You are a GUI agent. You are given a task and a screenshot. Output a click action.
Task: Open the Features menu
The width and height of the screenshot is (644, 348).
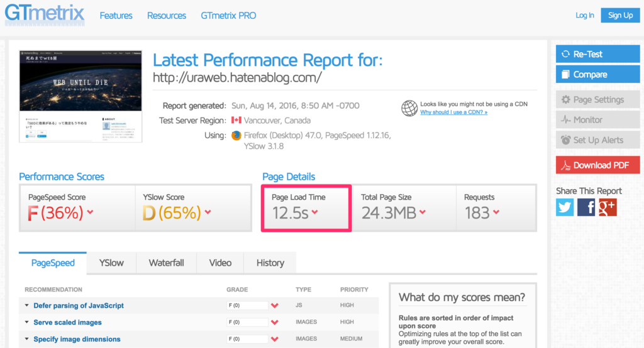pos(116,16)
